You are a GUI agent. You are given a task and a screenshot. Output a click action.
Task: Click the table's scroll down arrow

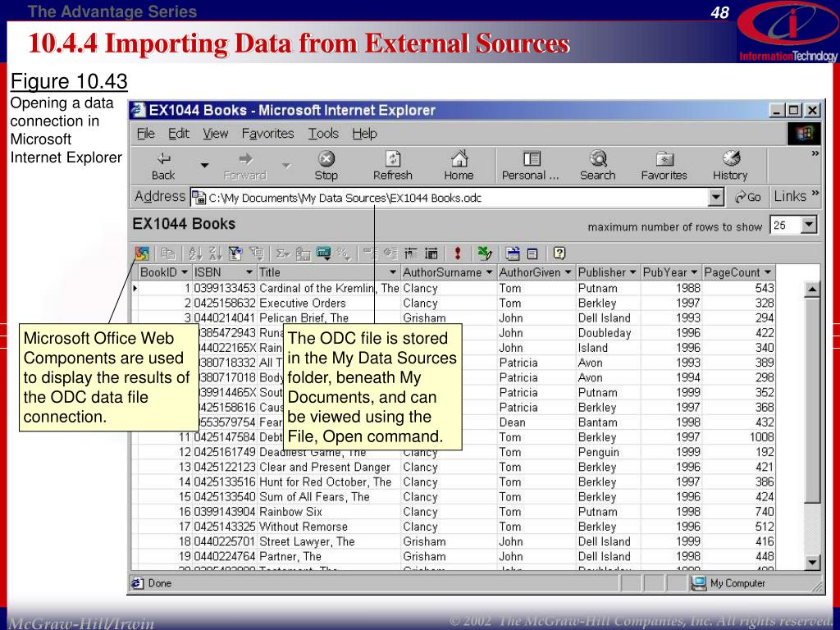click(x=813, y=562)
